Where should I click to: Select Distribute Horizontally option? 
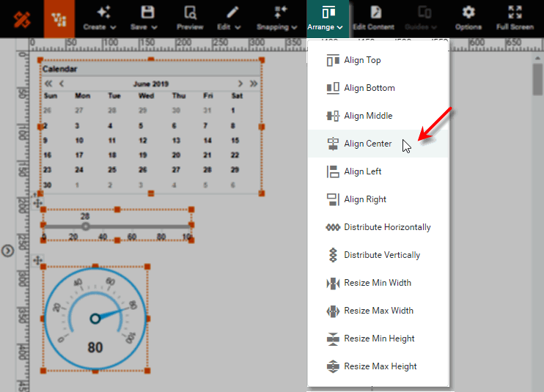[x=386, y=227]
